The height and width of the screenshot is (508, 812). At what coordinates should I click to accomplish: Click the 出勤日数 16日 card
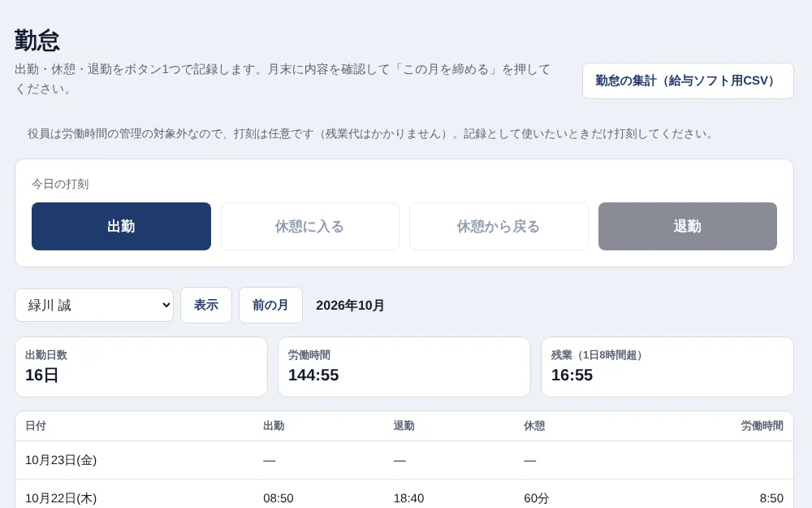tap(141, 367)
